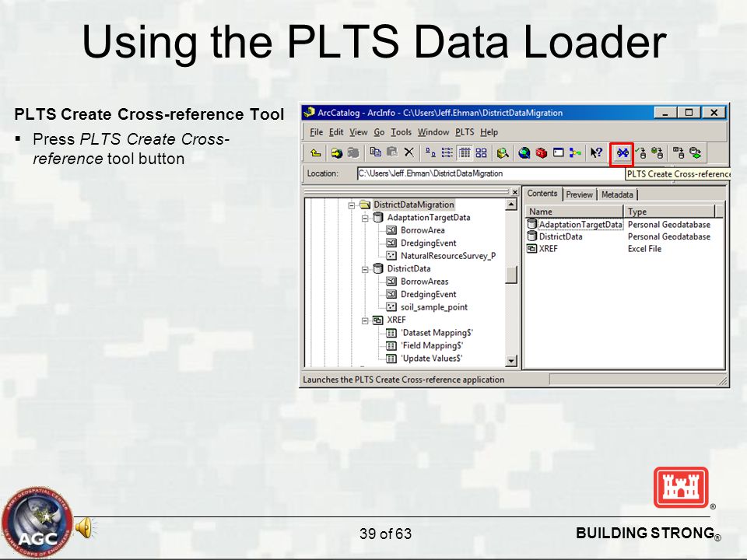Image resolution: width=747 pixels, height=560 pixels.
Task: Click status text 'Launches the PLTS Create Cross-reference application'
Action: tap(404, 380)
